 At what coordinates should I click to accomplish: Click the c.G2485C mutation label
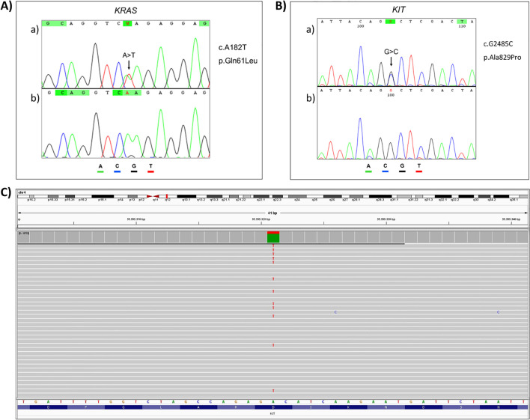498,43
